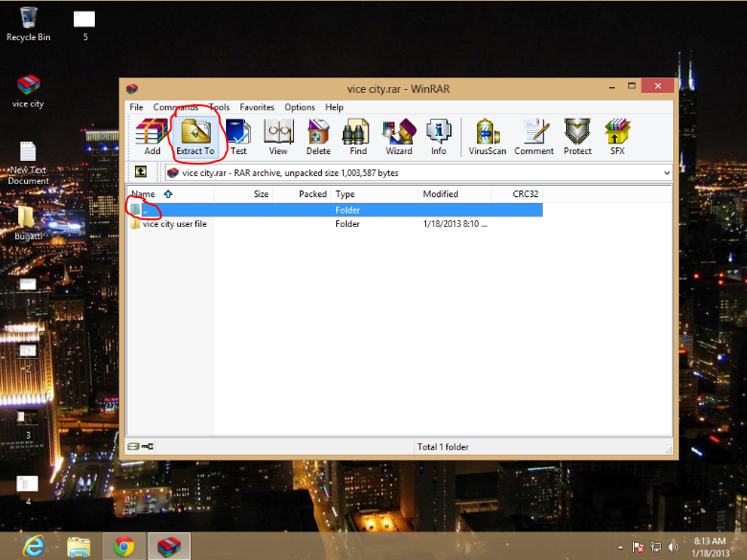
Task: Open the File menu
Action: [x=136, y=107]
